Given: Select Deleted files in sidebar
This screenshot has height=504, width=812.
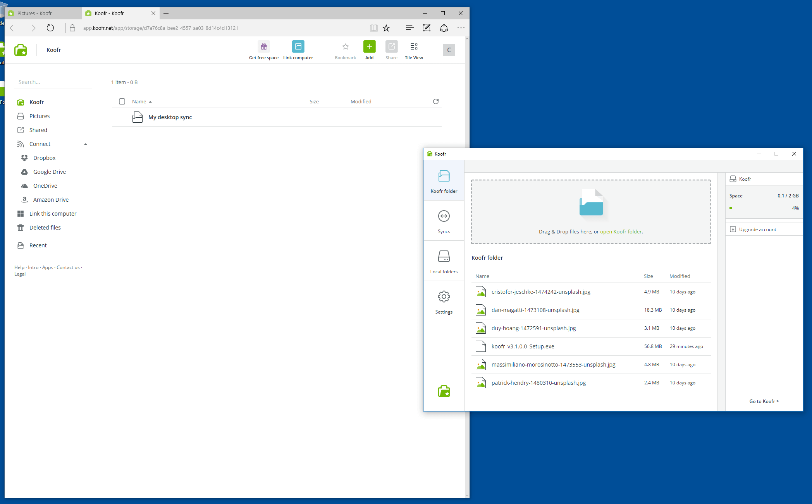Looking at the screenshot, I should click(45, 228).
